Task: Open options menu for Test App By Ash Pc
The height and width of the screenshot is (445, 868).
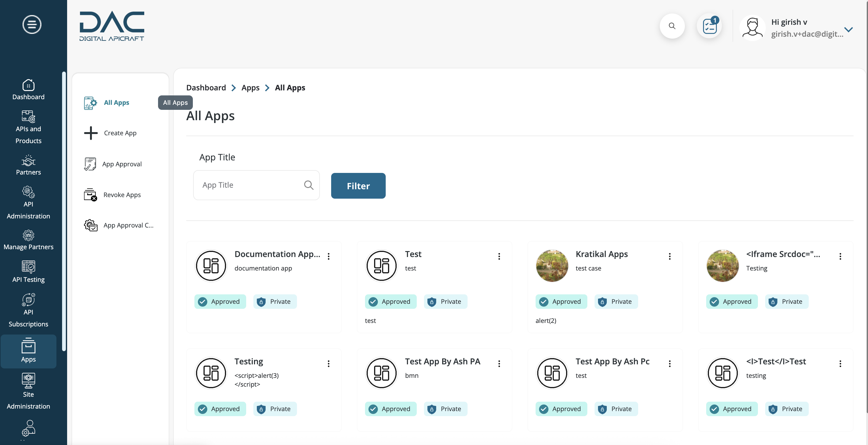Action: click(669, 363)
